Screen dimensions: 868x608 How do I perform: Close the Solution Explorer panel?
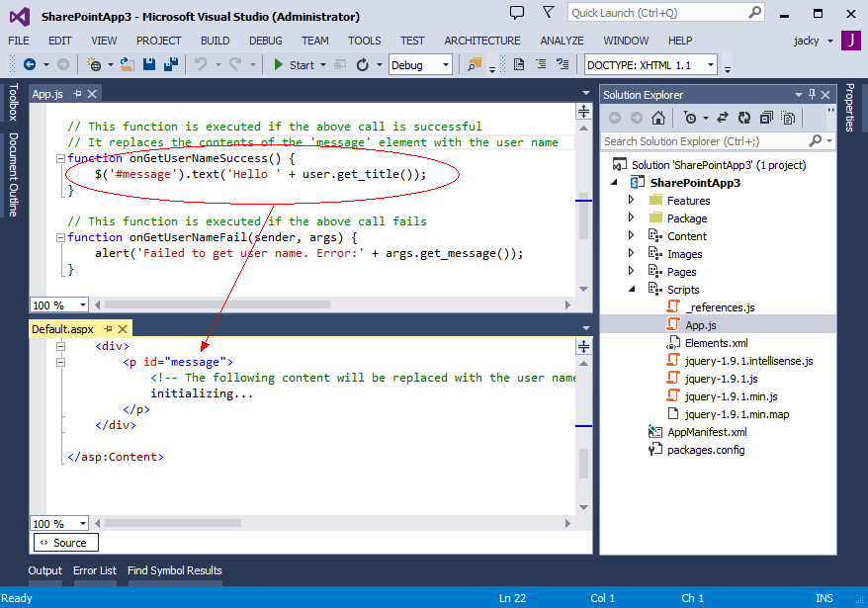click(x=825, y=95)
